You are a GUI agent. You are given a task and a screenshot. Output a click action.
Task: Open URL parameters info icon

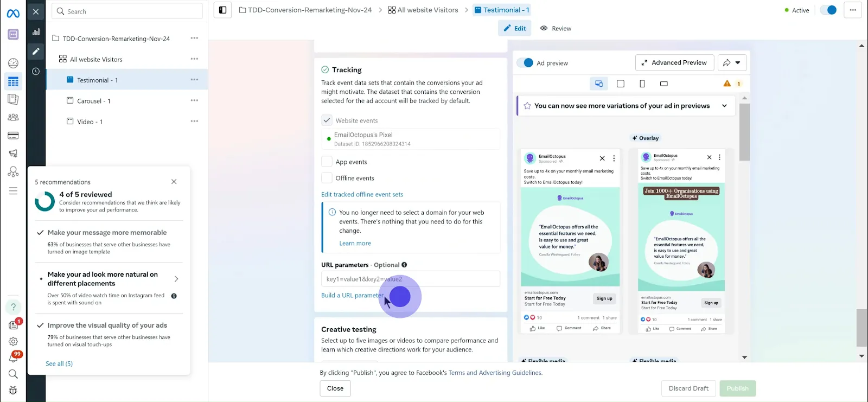coord(404,265)
